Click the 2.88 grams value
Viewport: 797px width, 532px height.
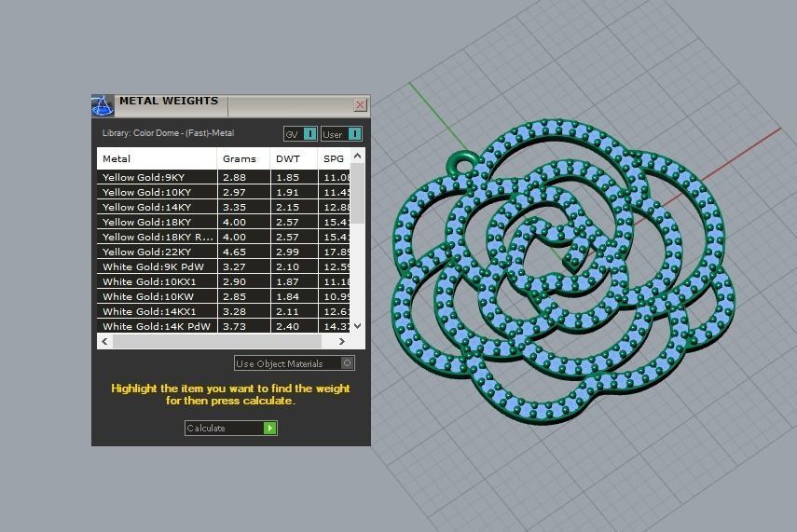(234, 177)
